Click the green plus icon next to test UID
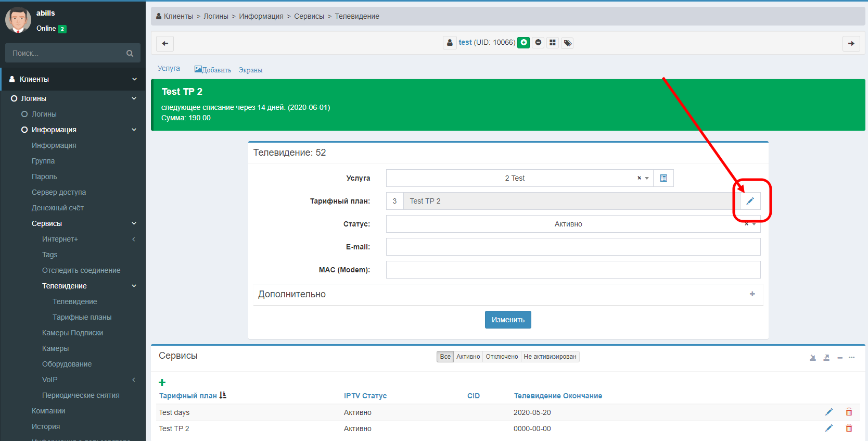Image resolution: width=868 pixels, height=441 pixels. click(524, 43)
